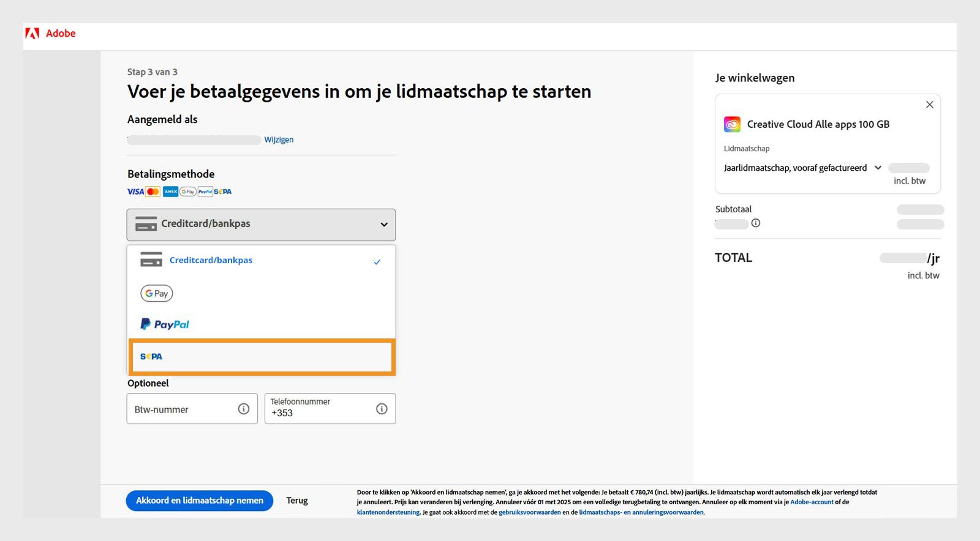The height and width of the screenshot is (541, 980).
Task: Click the PayPal logo under Betalingsmethode
Action: [x=205, y=192]
